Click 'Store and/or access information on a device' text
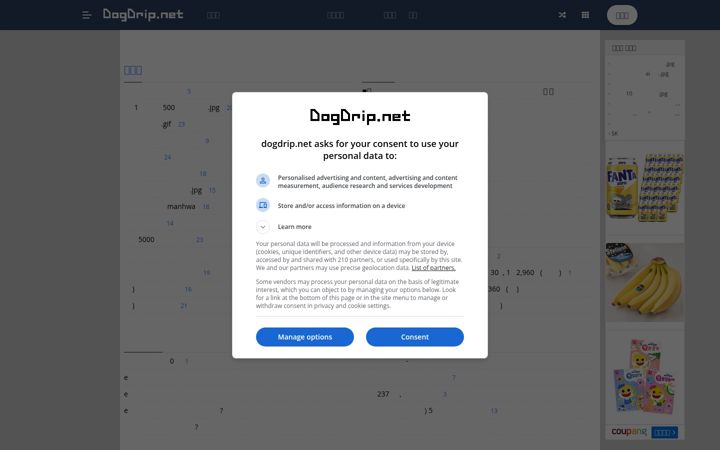 pyautogui.click(x=341, y=206)
